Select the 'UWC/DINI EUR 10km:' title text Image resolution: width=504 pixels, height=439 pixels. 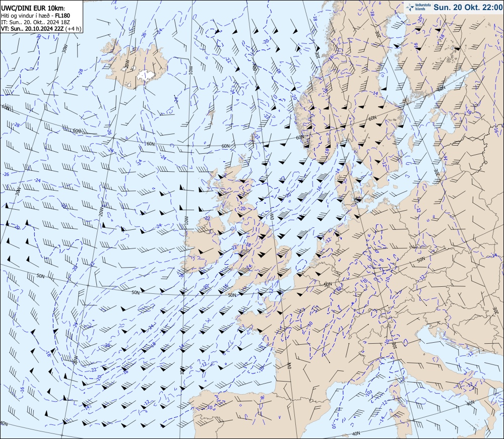(33, 9)
